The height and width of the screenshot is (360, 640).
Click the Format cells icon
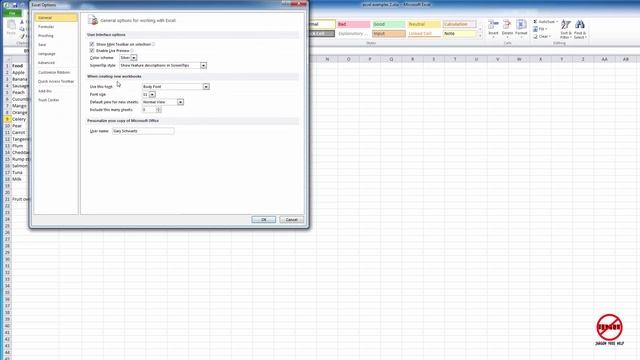(521, 24)
